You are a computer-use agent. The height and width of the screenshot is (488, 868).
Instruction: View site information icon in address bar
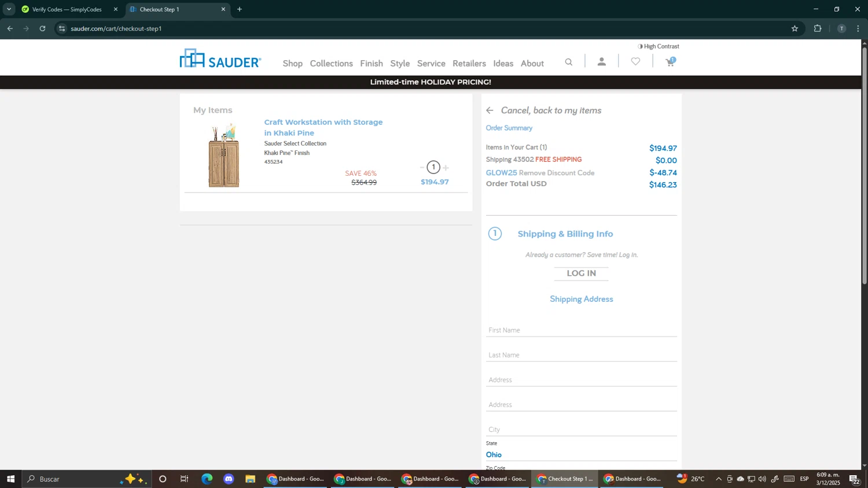[x=62, y=28]
